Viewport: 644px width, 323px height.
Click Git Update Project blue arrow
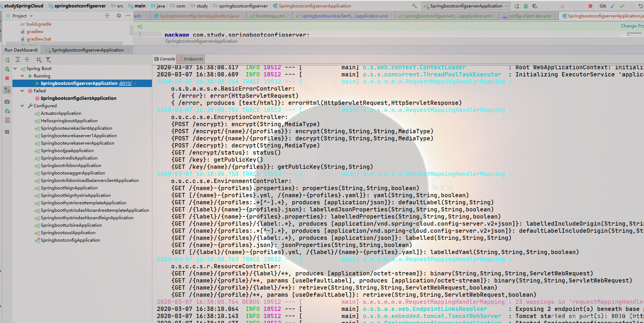coord(613,6)
